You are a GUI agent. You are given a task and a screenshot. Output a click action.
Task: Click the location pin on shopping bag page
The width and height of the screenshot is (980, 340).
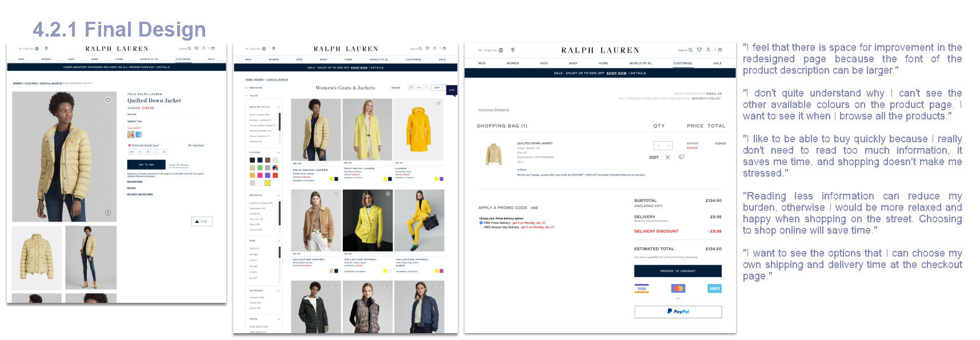tap(513, 50)
